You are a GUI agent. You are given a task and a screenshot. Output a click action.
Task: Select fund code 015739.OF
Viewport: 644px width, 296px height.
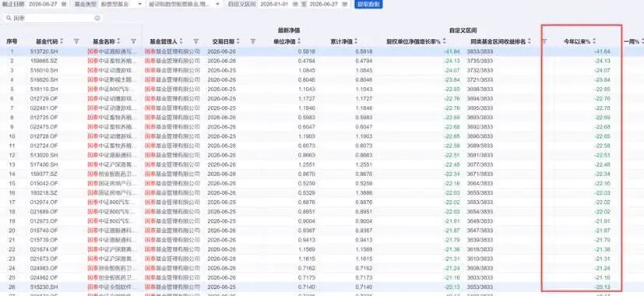click(x=44, y=240)
